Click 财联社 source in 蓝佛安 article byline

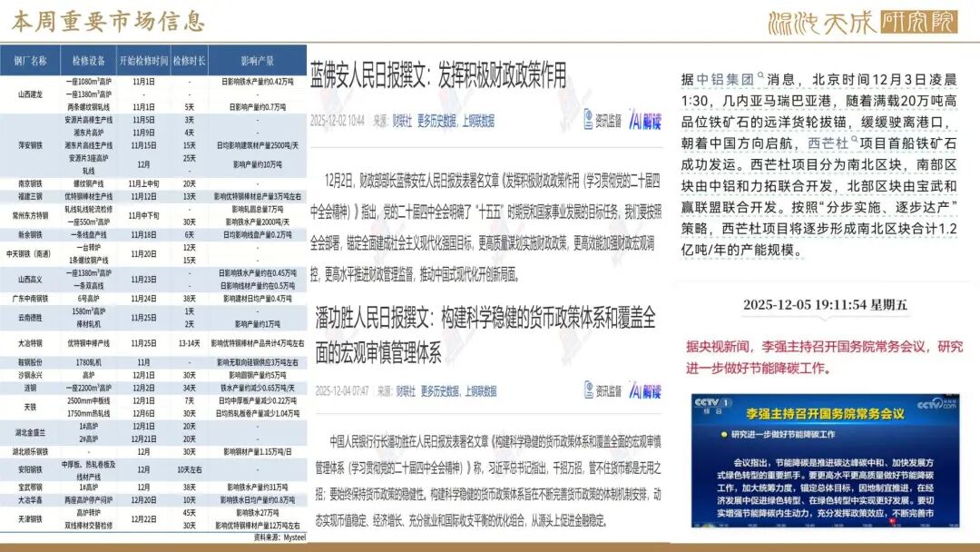402,122
